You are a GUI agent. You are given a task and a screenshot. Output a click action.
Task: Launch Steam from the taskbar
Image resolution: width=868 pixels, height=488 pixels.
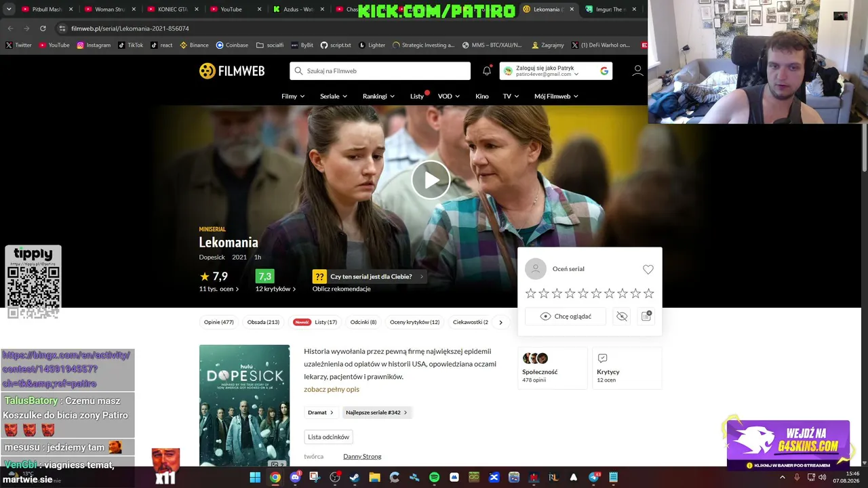coord(355,477)
